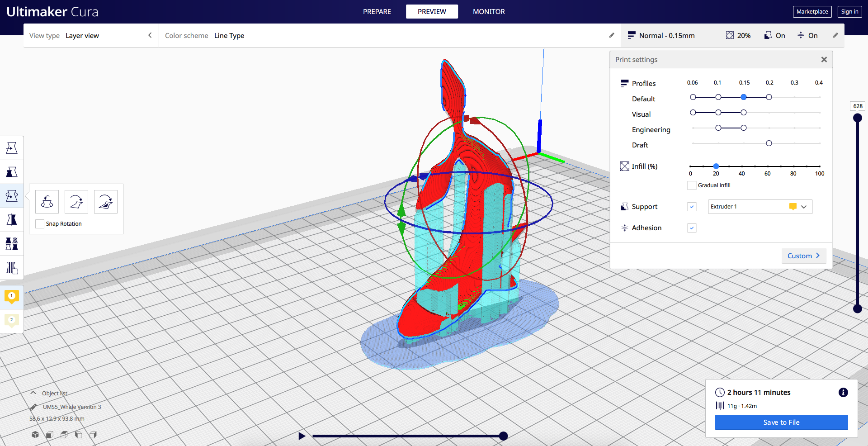Click the Select Face to Align icon
Screen dimensions: 868x446
coord(106,202)
